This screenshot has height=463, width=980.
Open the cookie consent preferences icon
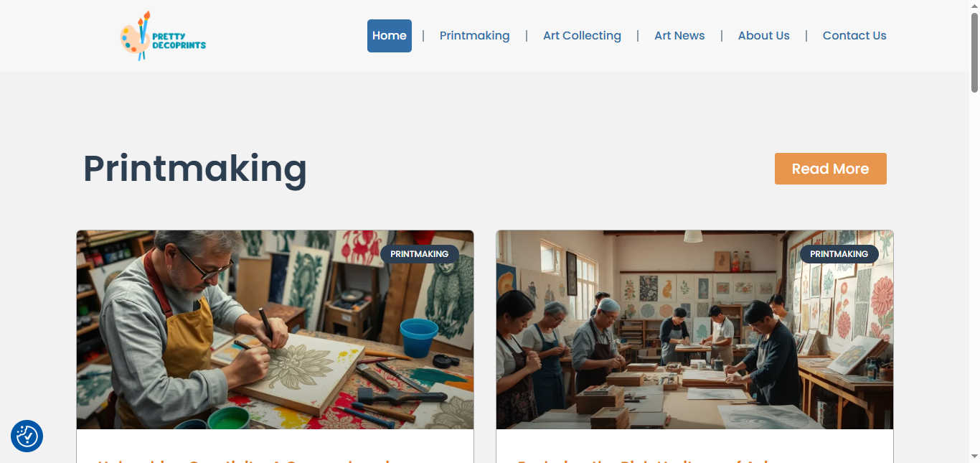point(27,436)
